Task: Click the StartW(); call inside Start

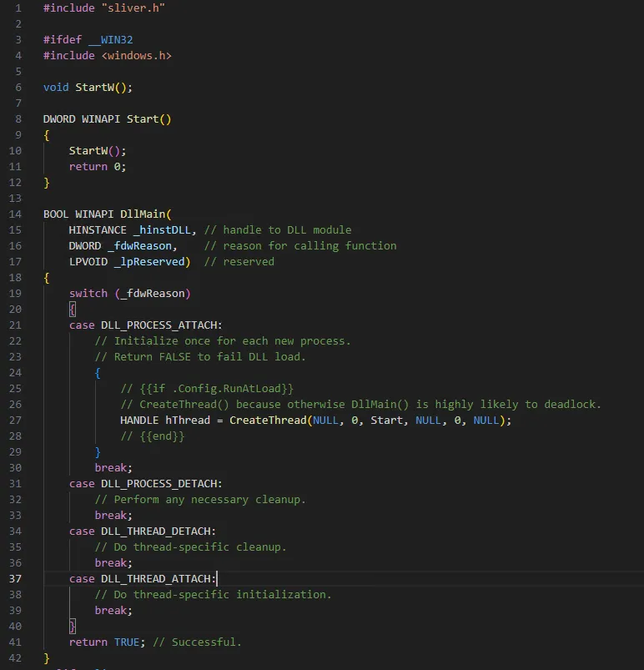Action: coord(98,151)
